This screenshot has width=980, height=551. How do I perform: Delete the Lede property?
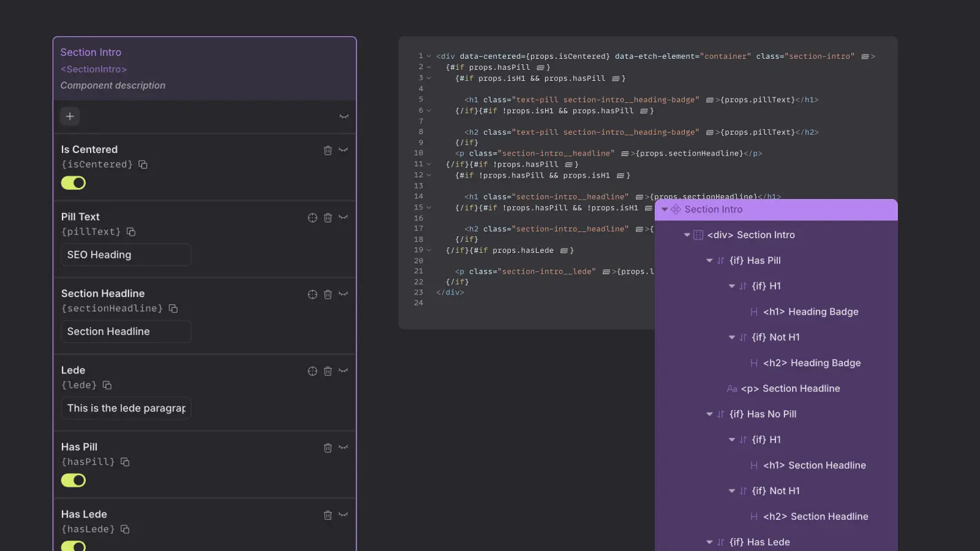328,371
